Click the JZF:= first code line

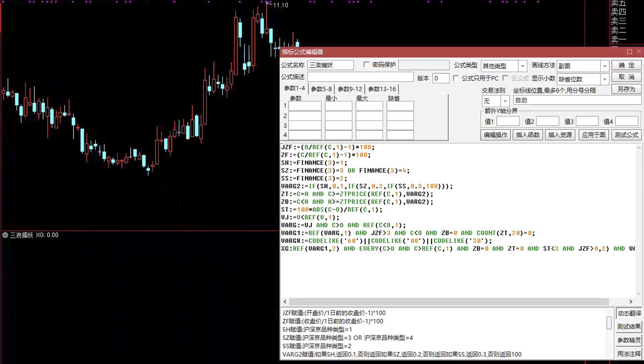click(x=328, y=147)
